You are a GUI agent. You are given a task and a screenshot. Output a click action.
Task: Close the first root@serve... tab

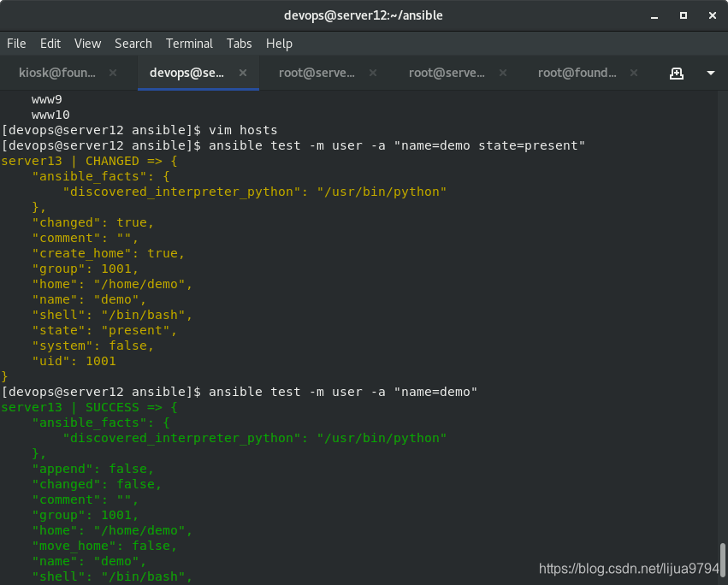pos(373,73)
